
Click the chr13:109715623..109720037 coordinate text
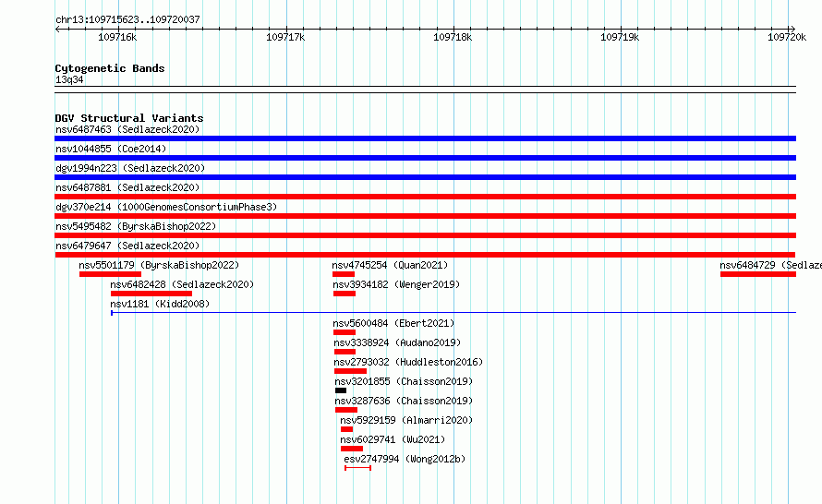pos(127,19)
